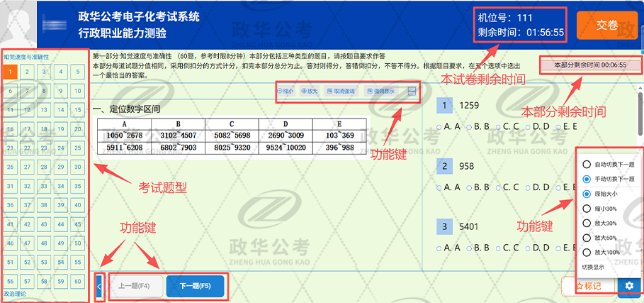Screen dimensions: 644x303
Task: Select 原始大小 size option
Action: pos(600,194)
